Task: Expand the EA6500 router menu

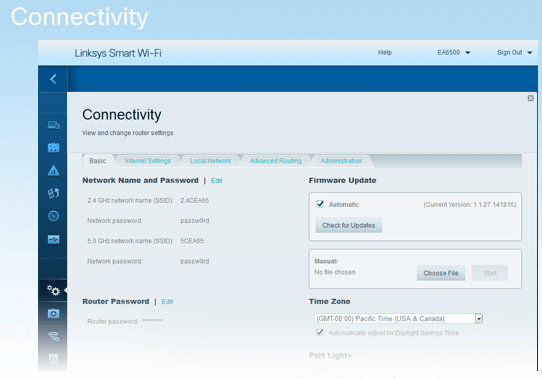Action: click(x=454, y=53)
